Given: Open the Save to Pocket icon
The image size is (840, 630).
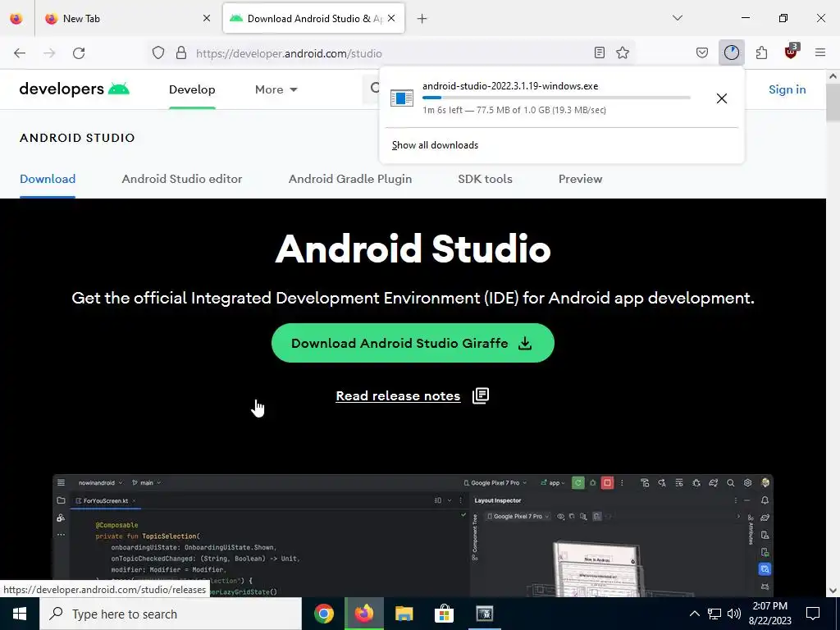Looking at the screenshot, I should (x=702, y=52).
